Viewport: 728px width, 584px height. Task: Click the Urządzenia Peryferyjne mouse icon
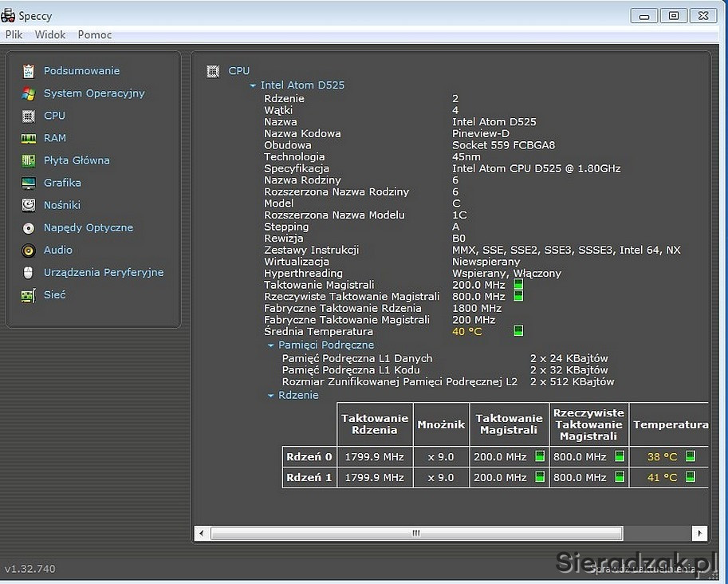(29, 273)
